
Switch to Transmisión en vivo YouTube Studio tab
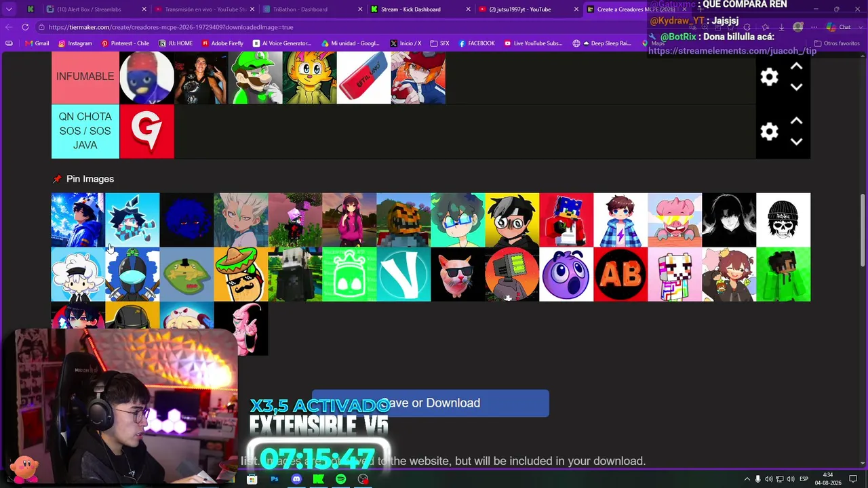(203, 9)
